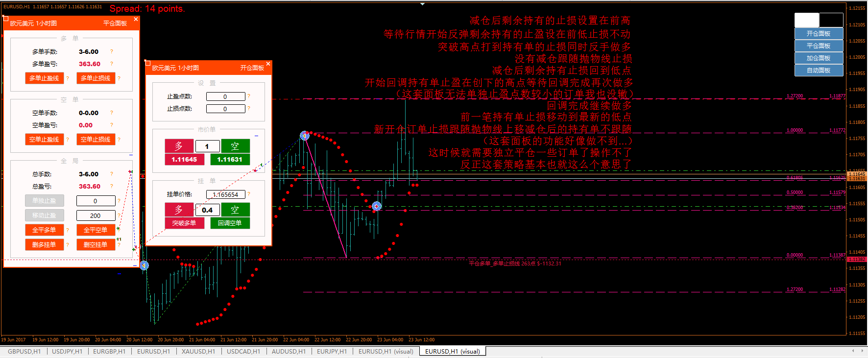Close the 开仓面板 panel with its X
Screen dimensions: 868x358
tap(268, 64)
